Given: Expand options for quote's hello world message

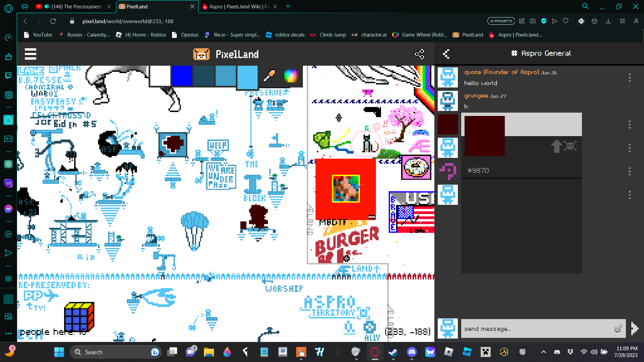Looking at the screenshot, I should 630,77.
